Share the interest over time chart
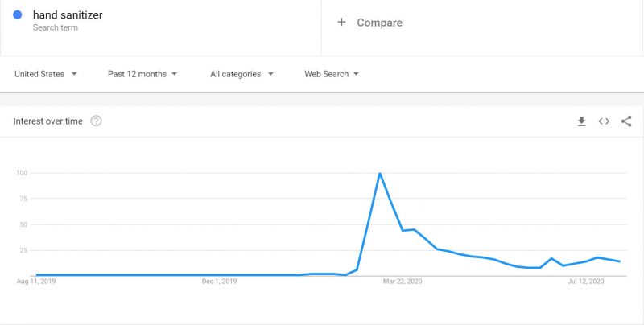Viewport: 644px width, 325px height. (x=626, y=121)
